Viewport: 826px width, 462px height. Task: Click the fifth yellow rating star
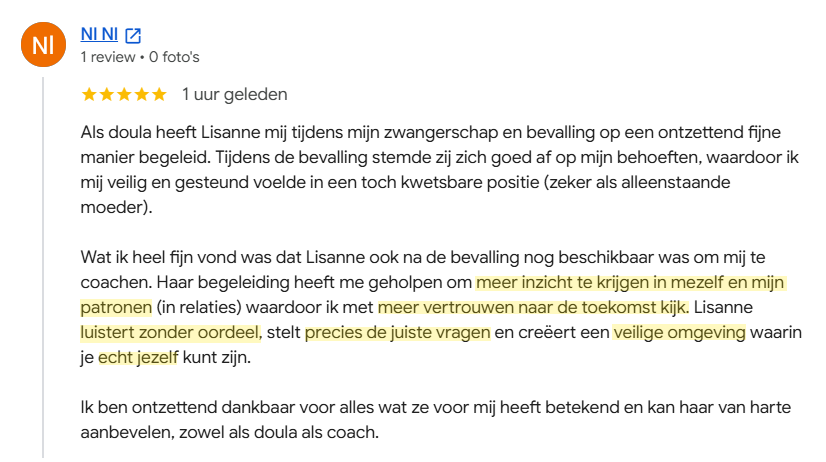point(159,94)
